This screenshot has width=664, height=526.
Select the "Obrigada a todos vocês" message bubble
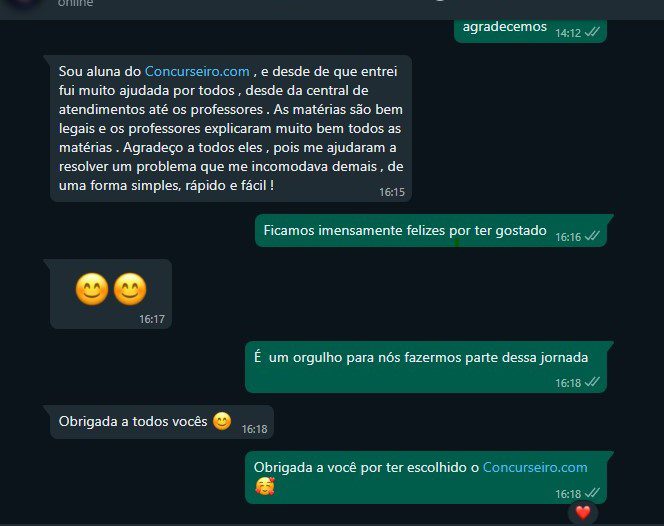point(162,422)
